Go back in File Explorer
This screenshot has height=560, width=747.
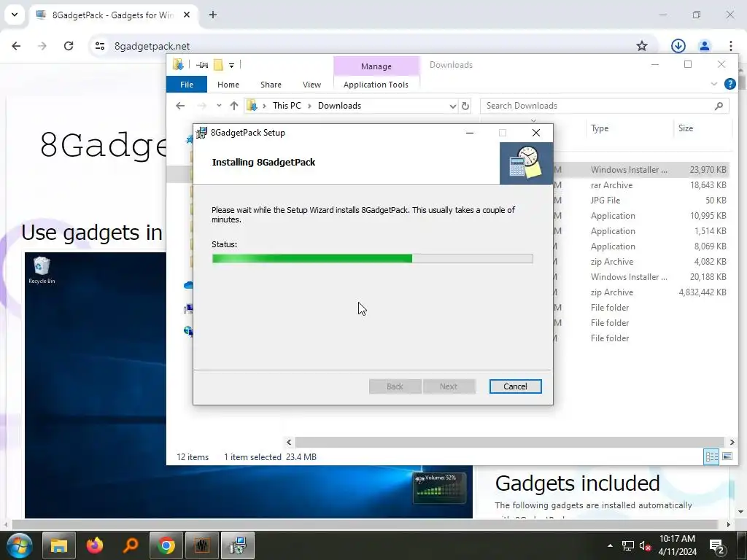180,106
